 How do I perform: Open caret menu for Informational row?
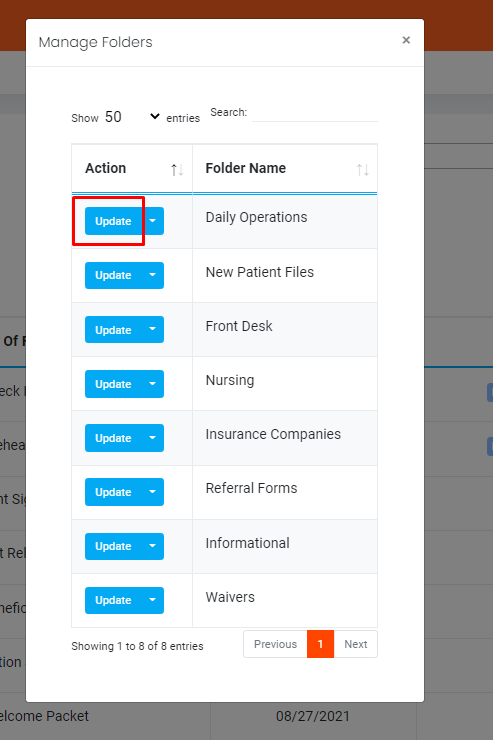[153, 546]
